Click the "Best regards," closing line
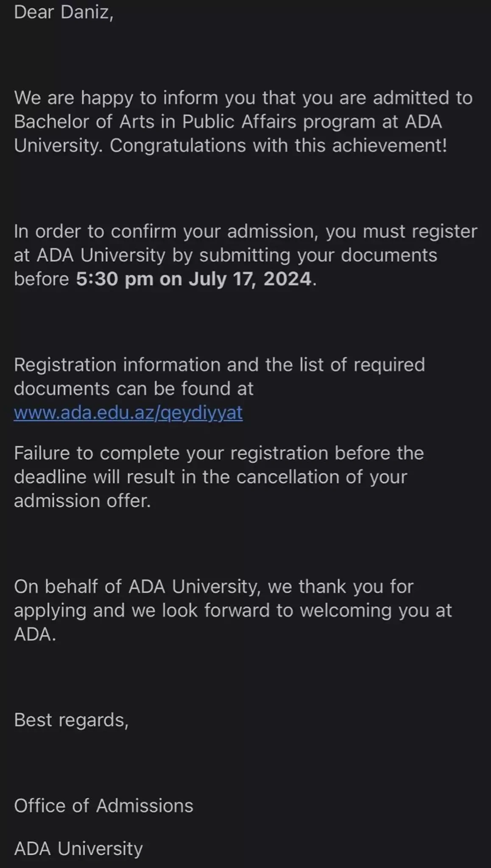 point(71,720)
